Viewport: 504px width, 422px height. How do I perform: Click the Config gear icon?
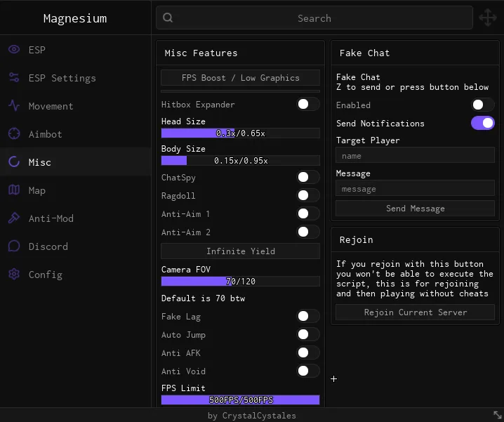[x=14, y=275]
